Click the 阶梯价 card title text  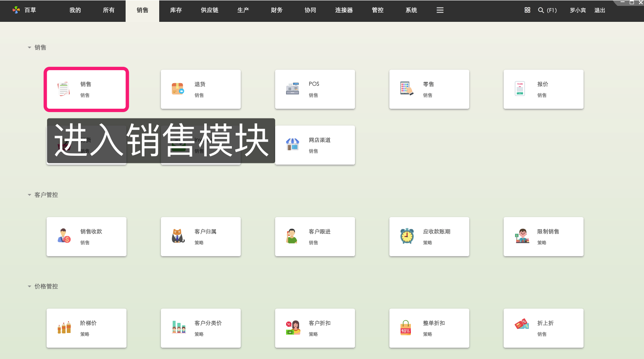pos(88,323)
